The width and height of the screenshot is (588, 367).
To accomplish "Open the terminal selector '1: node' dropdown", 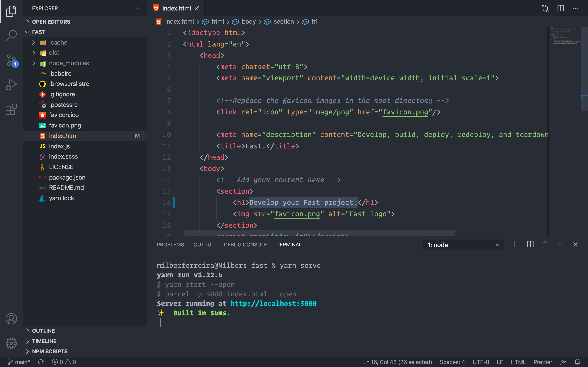I will pyautogui.click(x=463, y=245).
